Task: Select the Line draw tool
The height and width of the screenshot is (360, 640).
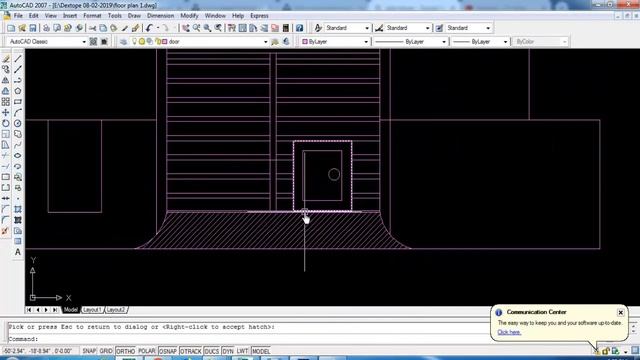Action: [x=18, y=59]
